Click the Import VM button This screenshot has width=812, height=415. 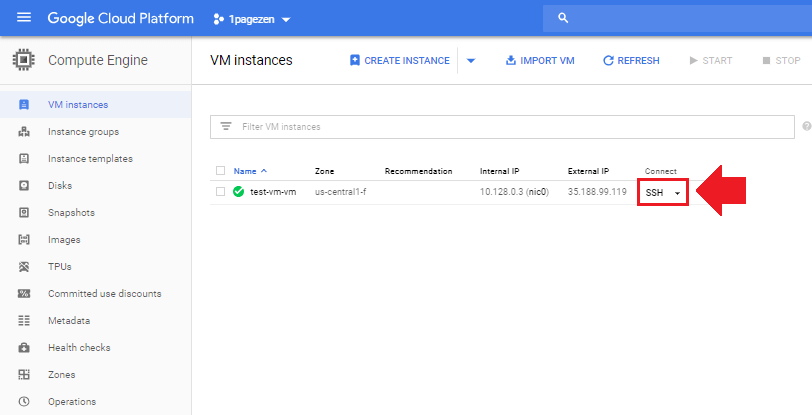point(540,61)
